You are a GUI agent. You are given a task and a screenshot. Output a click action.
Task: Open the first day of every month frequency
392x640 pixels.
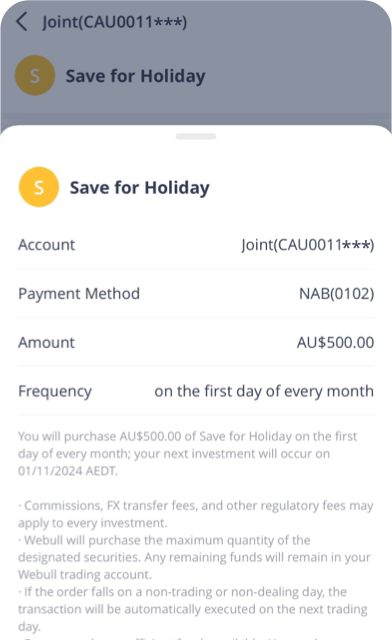[264, 391]
